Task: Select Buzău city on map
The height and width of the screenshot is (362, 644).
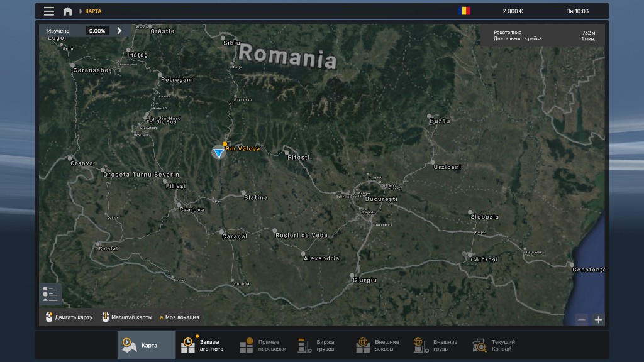Action: [x=440, y=121]
